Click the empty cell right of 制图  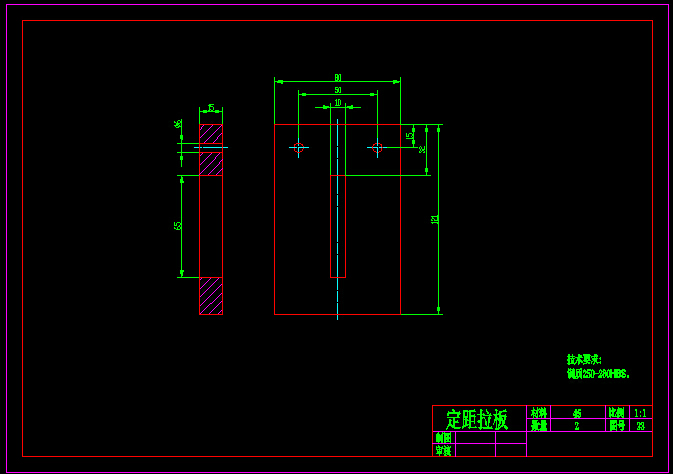tap(475, 438)
